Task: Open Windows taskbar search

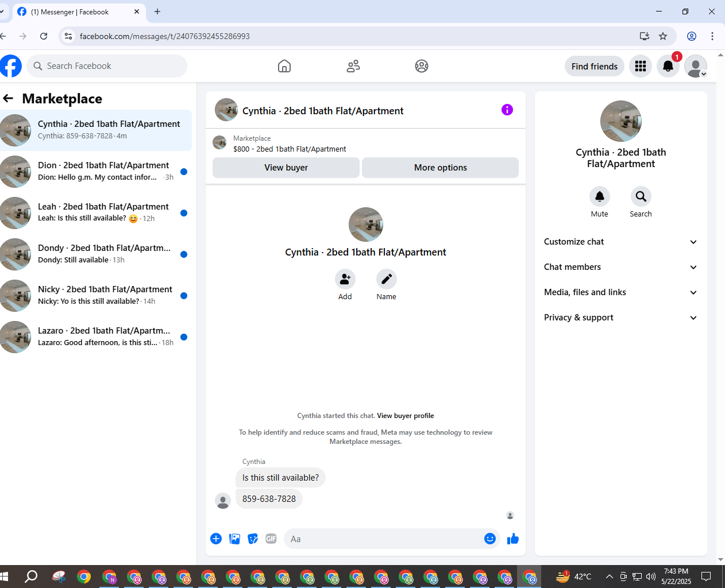Action: coord(31,576)
